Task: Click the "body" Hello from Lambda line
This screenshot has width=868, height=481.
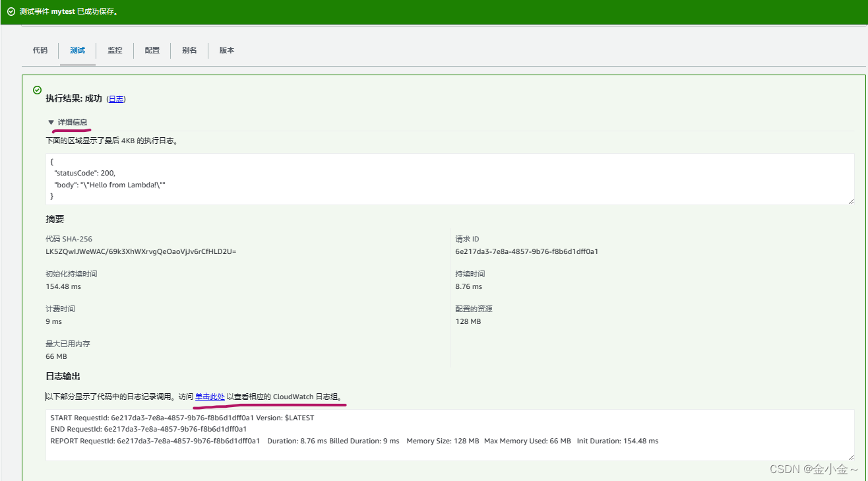Action: 109,185
